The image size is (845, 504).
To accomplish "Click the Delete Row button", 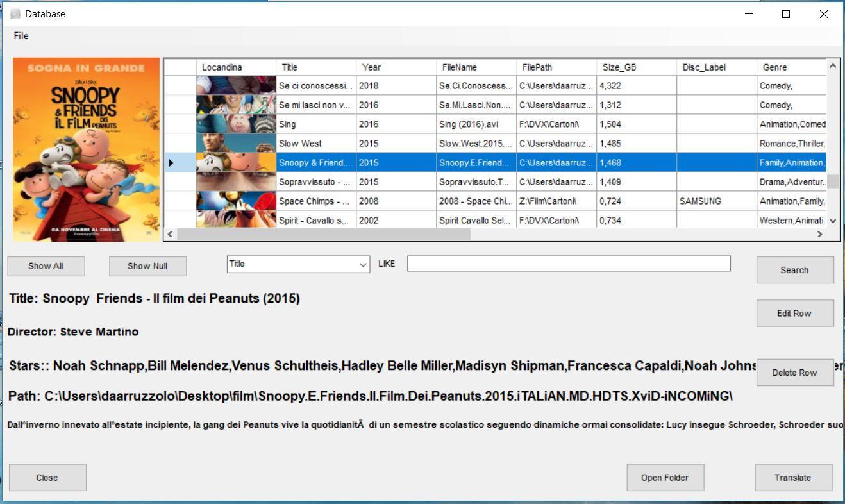I will tap(795, 373).
